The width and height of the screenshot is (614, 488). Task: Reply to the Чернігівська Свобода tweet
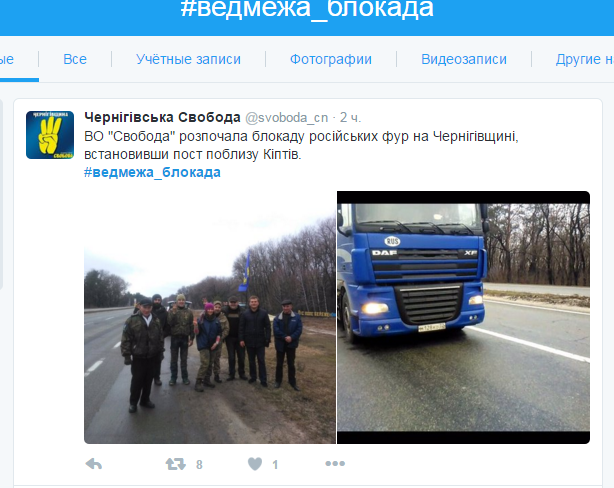point(94,464)
